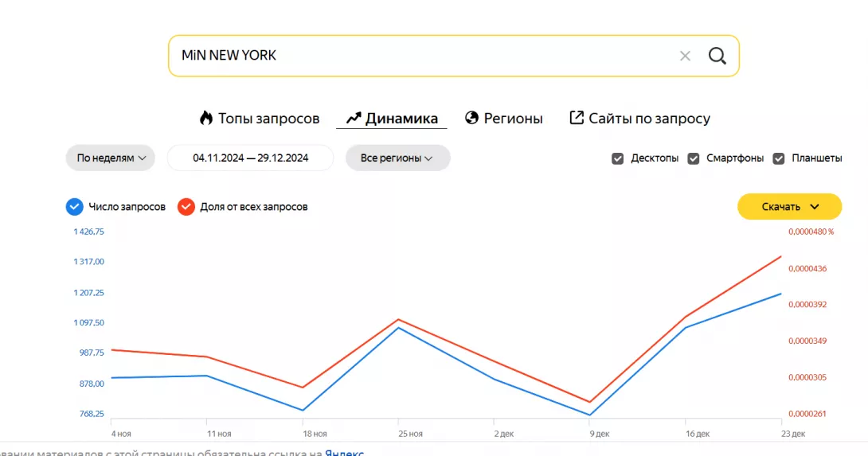Switch to the Регионы tab
The height and width of the screenshot is (456, 868).
click(504, 119)
